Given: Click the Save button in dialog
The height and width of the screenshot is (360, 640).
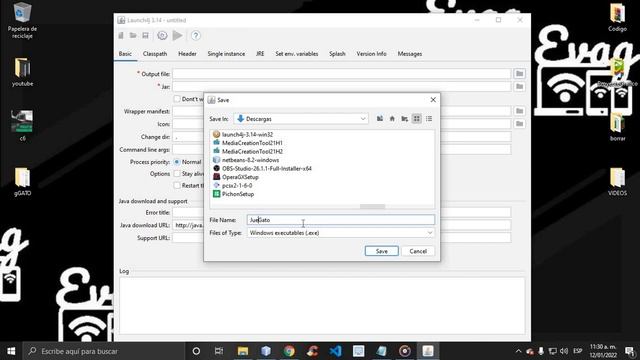Looking at the screenshot, I should coord(382,251).
